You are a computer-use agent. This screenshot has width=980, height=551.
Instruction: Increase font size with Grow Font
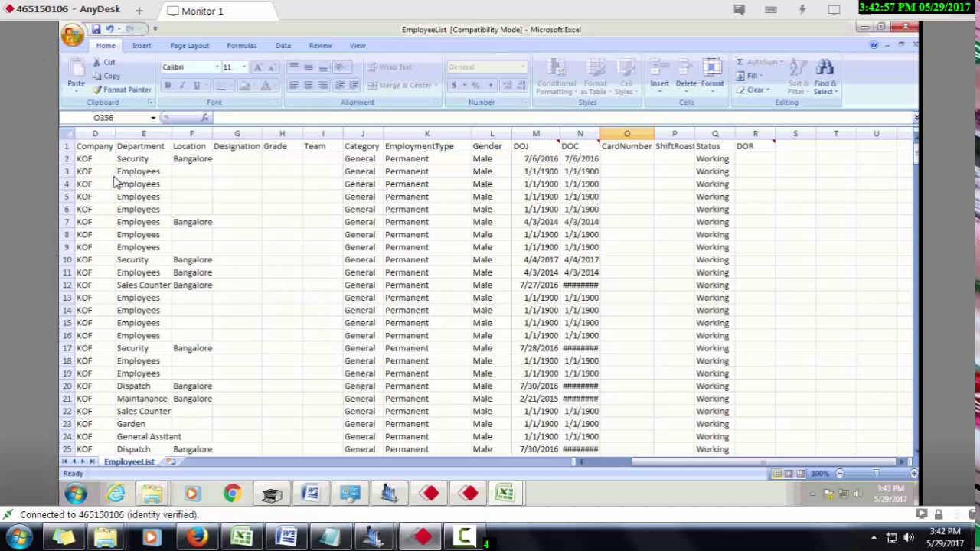point(258,67)
